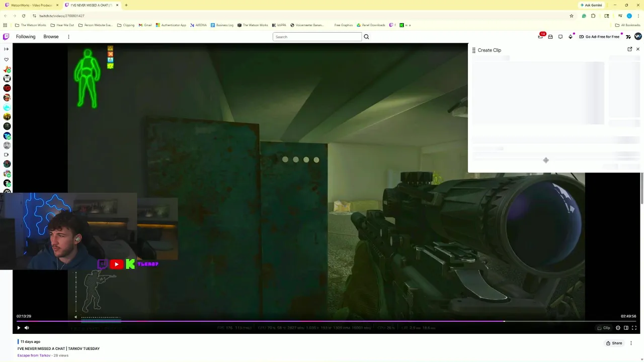Expand the followed channels sidebar
This screenshot has height=362, width=644.
6,49
